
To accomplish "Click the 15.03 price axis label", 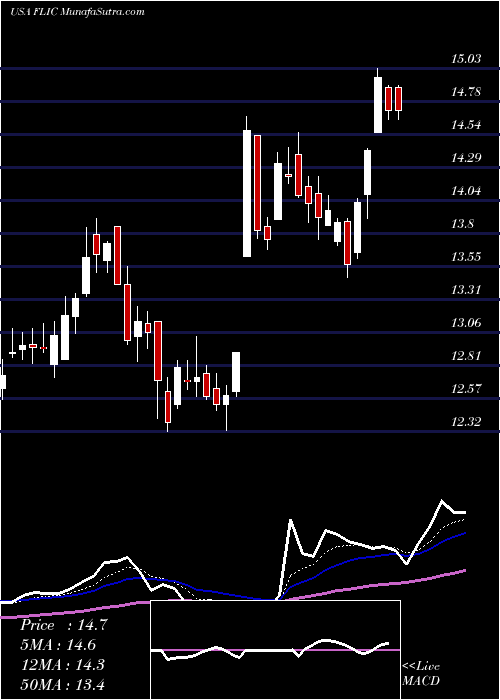I will pos(466,59).
